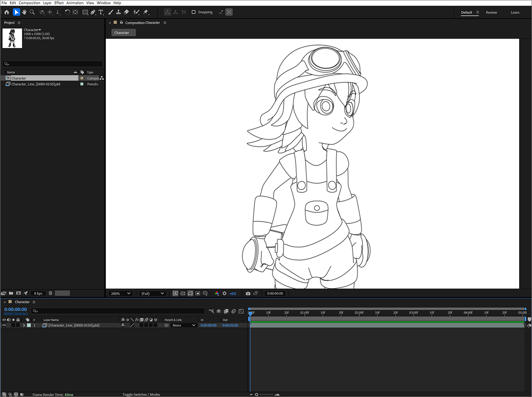Select the Rectangle shape tool
This screenshot has width=532, height=397.
[x=85, y=12]
